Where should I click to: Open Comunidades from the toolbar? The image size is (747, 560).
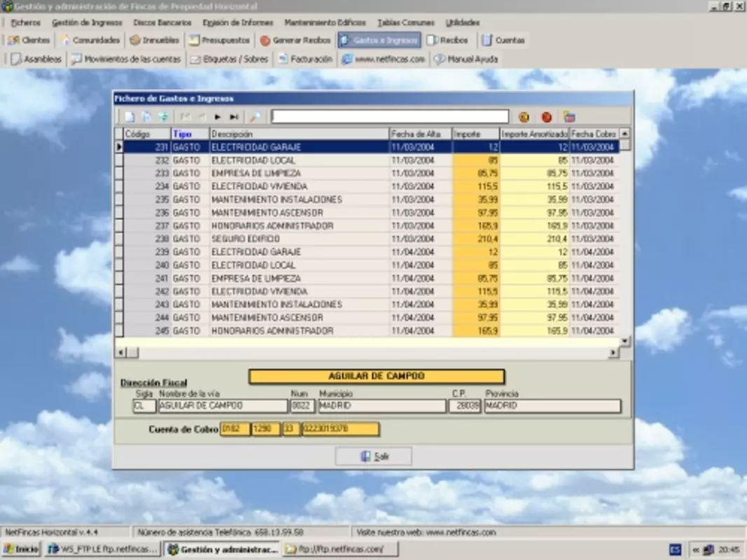tap(90, 41)
